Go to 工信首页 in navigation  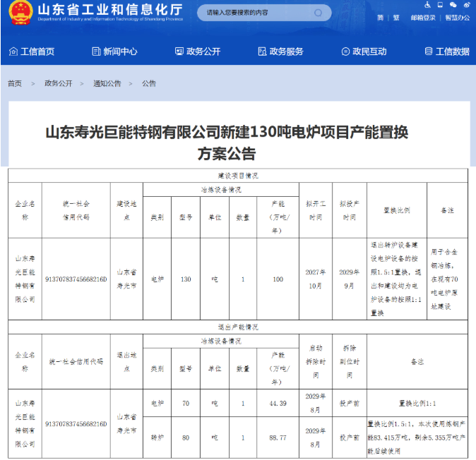tap(32, 52)
